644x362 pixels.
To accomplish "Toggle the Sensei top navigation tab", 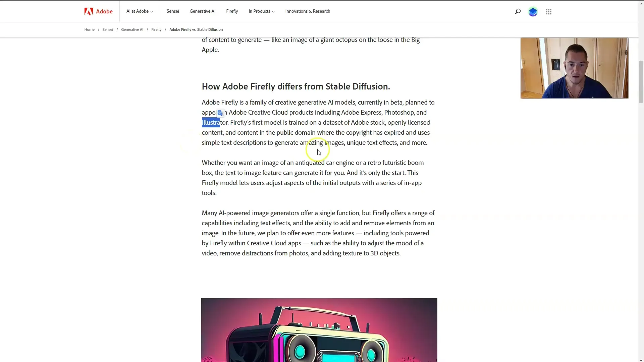I will coord(172,11).
